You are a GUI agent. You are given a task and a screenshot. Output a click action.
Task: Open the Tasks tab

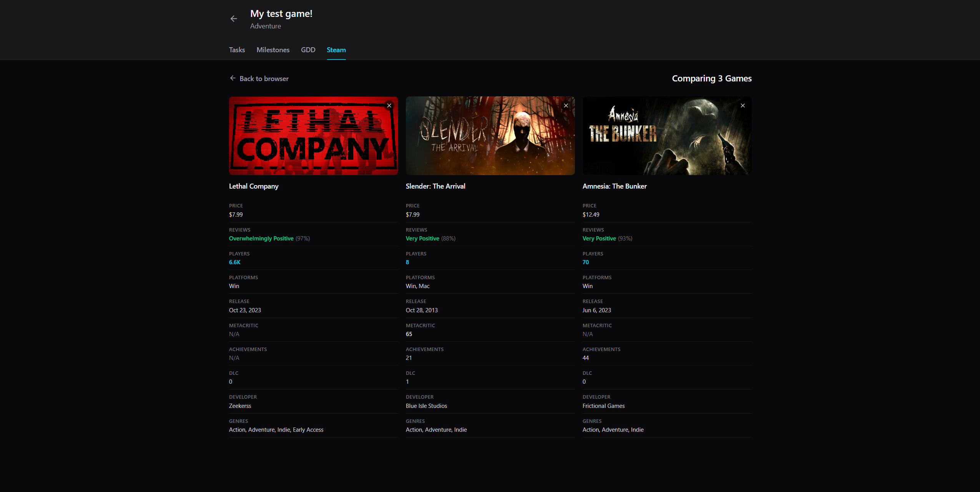click(x=237, y=50)
